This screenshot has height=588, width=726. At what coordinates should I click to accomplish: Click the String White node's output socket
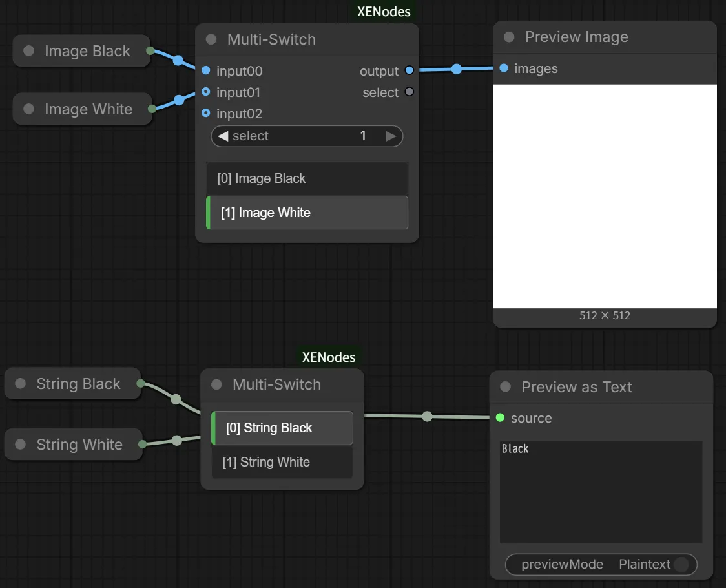point(143,444)
